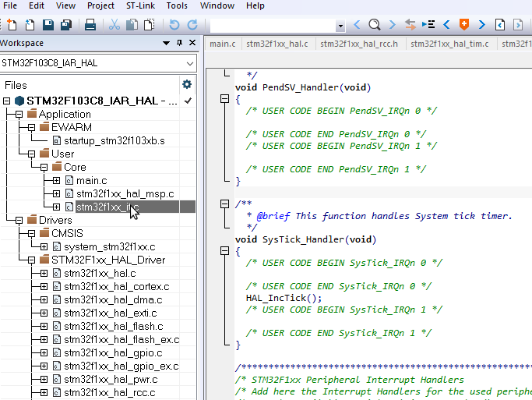The image size is (532, 400).
Task: Select system_stm32f1xx.c in tree
Action: [x=110, y=247]
